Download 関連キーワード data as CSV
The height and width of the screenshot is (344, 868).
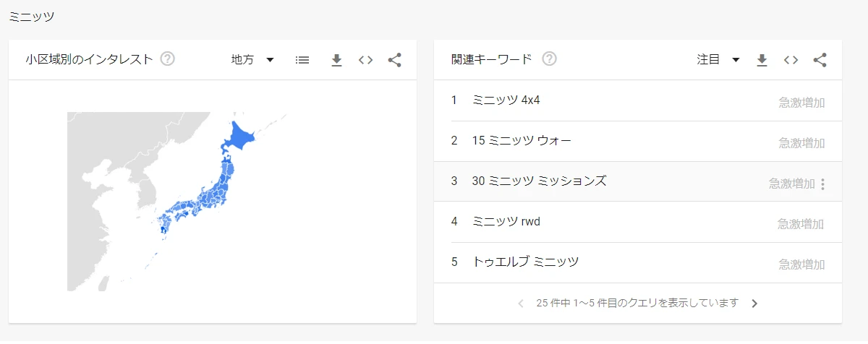click(762, 60)
